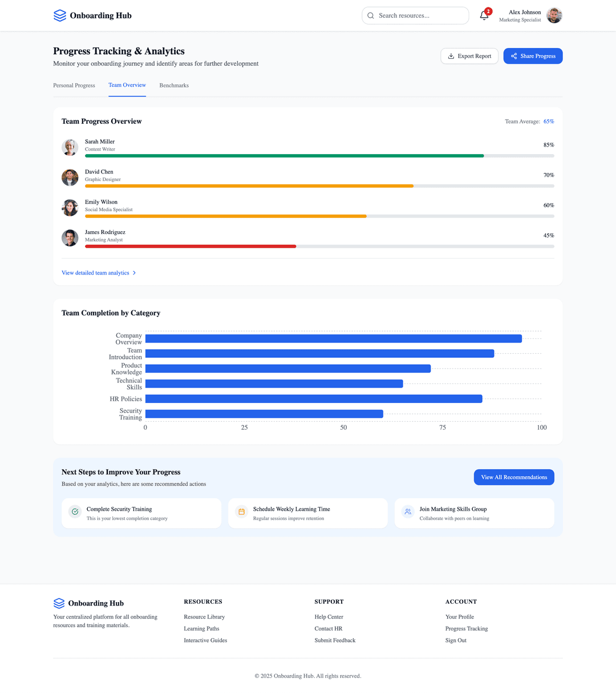Click View All Recommendations button
The image size is (616, 694).
click(513, 477)
